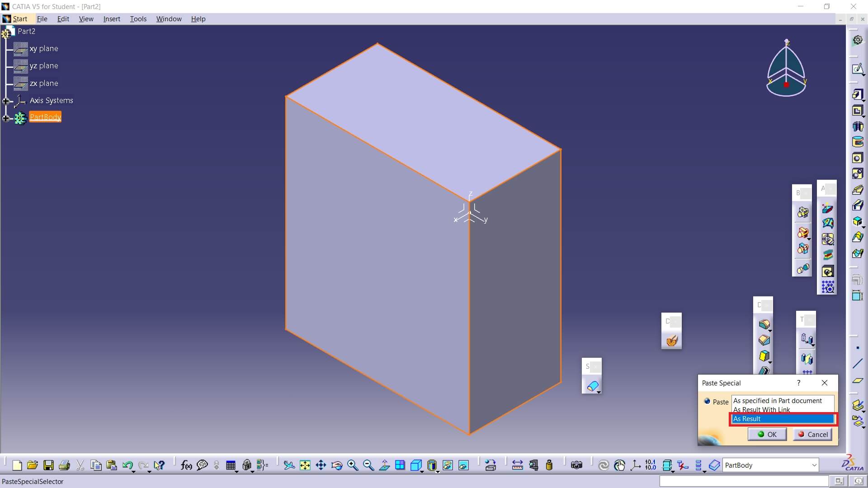The height and width of the screenshot is (488, 868).
Task: Select the Hole tool in right toolbar
Action: point(858,158)
